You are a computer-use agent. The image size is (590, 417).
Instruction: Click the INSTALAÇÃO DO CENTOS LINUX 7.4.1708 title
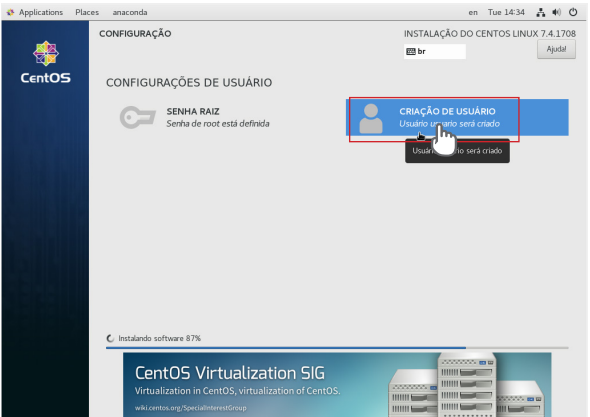click(490, 33)
